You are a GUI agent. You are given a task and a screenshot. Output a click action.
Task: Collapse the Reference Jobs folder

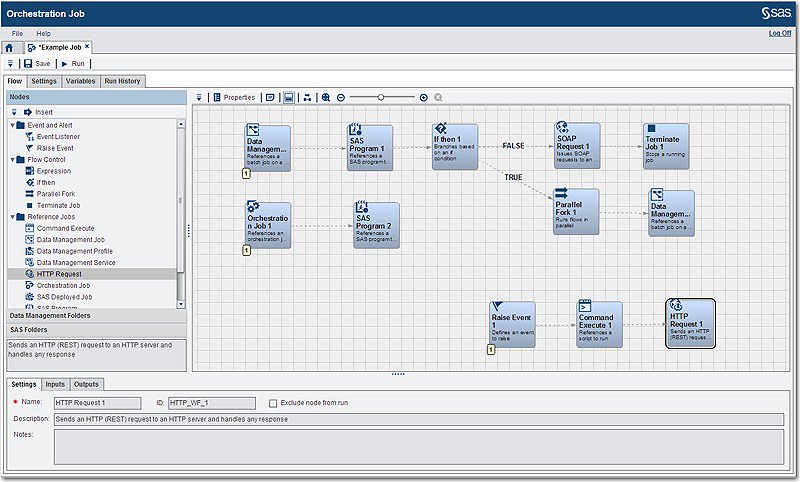coord(13,217)
